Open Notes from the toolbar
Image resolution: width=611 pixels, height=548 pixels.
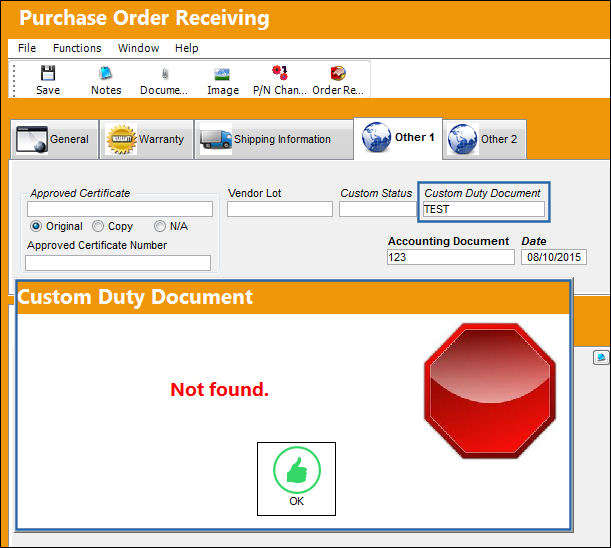click(x=106, y=80)
